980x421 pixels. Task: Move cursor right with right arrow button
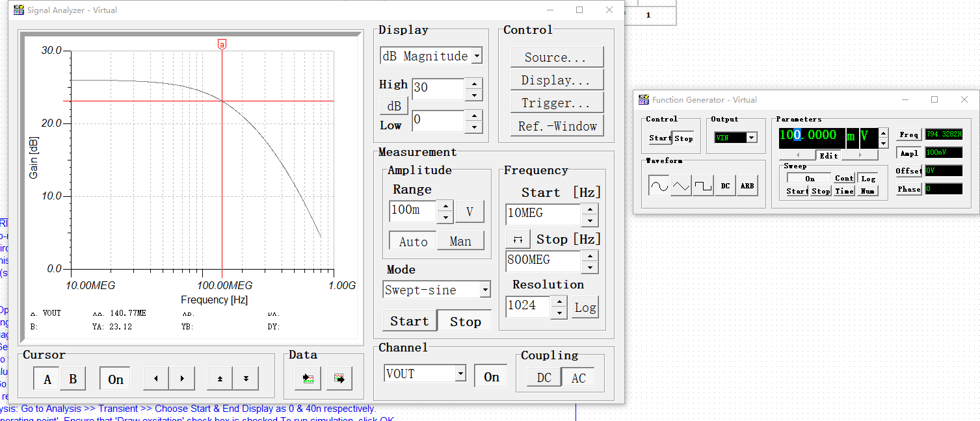point(182,379)
